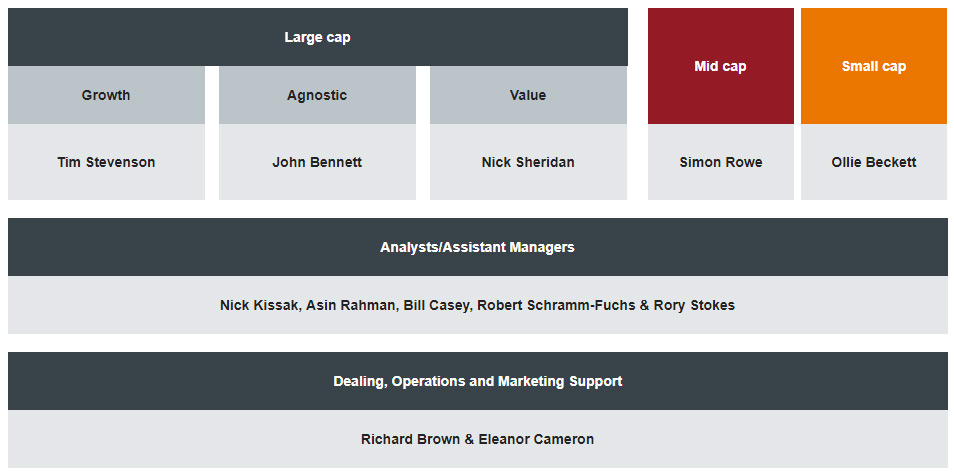This screenshot has height=476, width=954.
Task: Click the orange Small cap box
Action: point(873,67)
